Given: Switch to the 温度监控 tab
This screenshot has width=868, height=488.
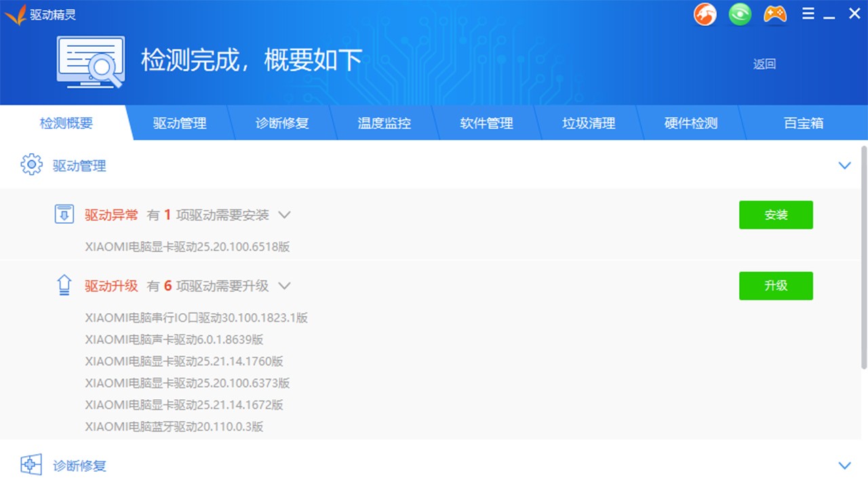Looking at the screenshot, I should point(384,123).
